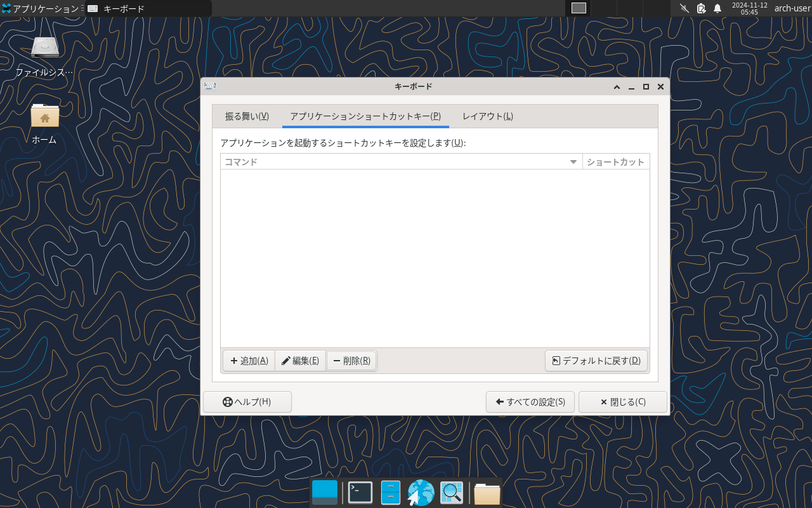
Task: Click すべての設定 to return to settings
Action: pyautogui.click(x=530, y=401)
